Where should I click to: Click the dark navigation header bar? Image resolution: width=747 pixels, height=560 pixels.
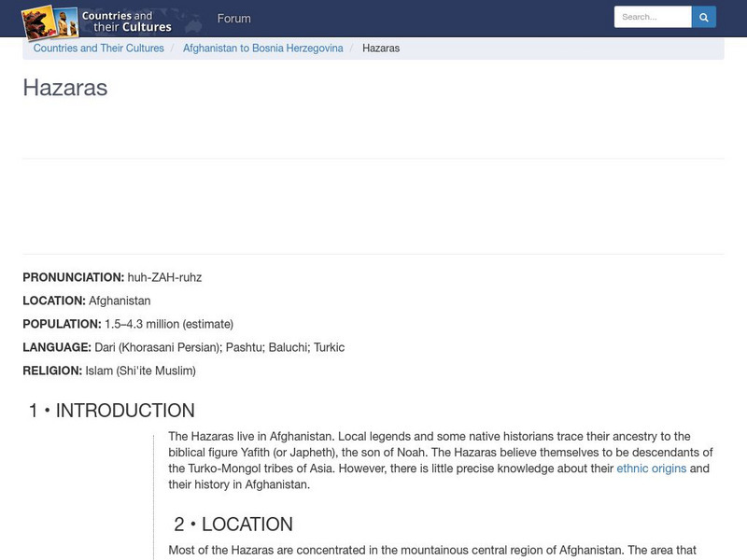(467, 18)
